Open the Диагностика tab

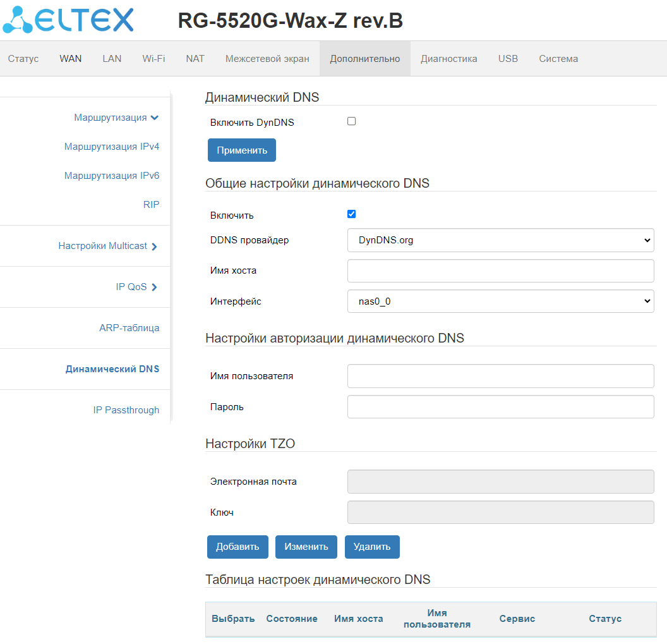449,59
